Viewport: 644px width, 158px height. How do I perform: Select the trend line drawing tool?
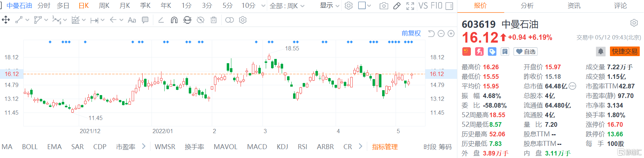[19, 20]
